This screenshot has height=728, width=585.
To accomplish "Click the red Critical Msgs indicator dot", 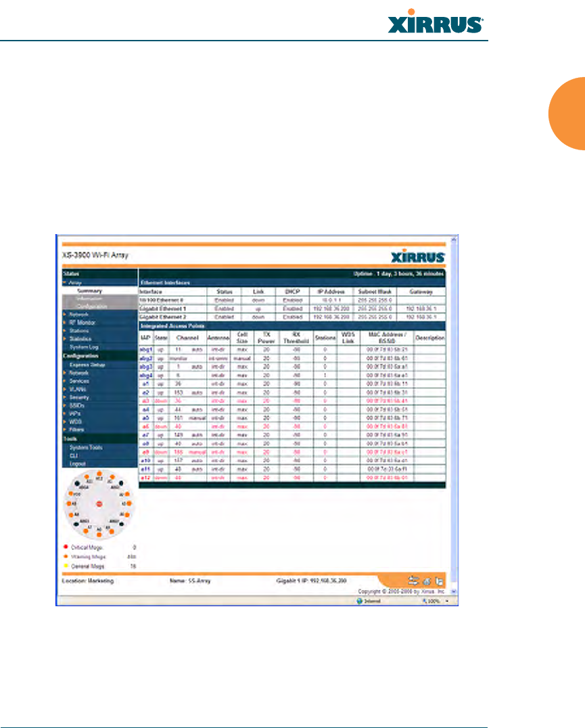I will [x=66, y=547].
